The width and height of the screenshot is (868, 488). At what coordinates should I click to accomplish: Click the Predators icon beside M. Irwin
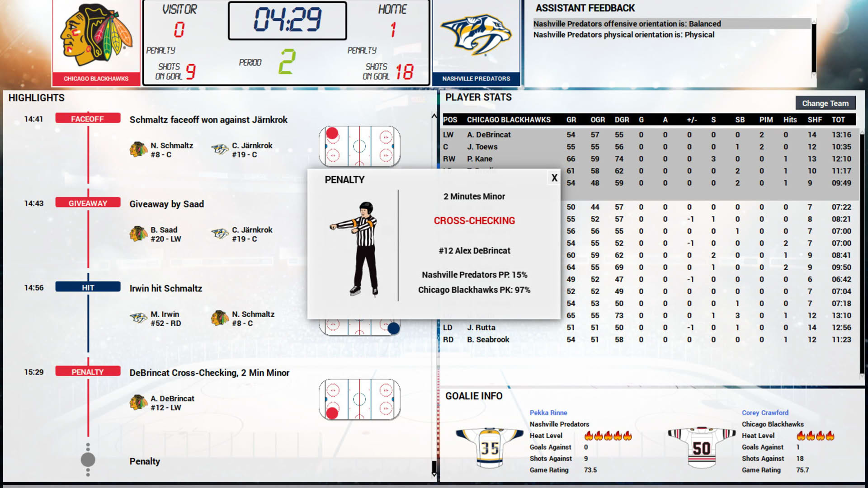pyautogui.click(x=138, y=318)
